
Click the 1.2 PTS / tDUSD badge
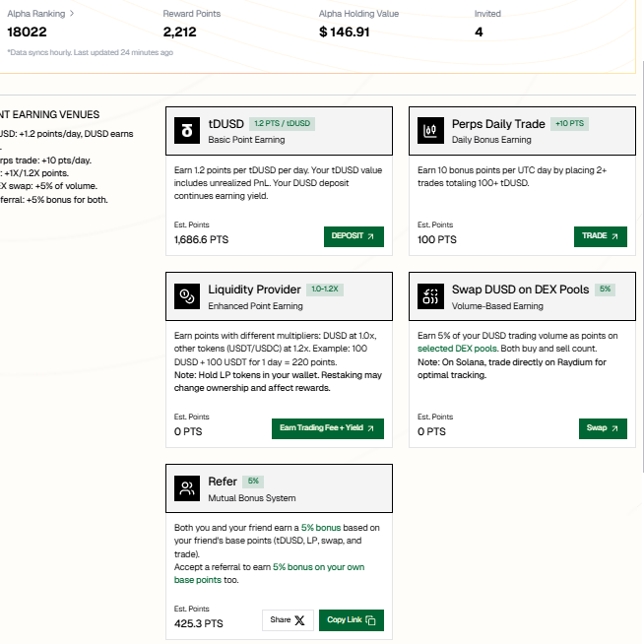(283, 124)
